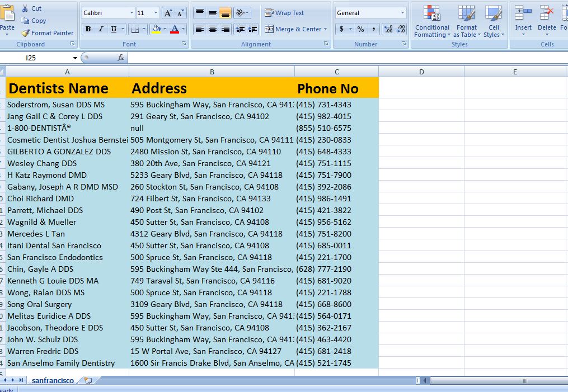This screenshot has width=568, height=392.
Task: Click the Center alignment icon
Action: click(x=212, y=29)
